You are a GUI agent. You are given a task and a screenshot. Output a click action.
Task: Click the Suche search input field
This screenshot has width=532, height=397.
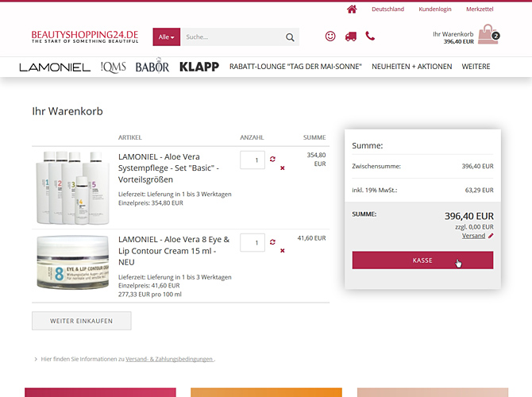point(233,37)
